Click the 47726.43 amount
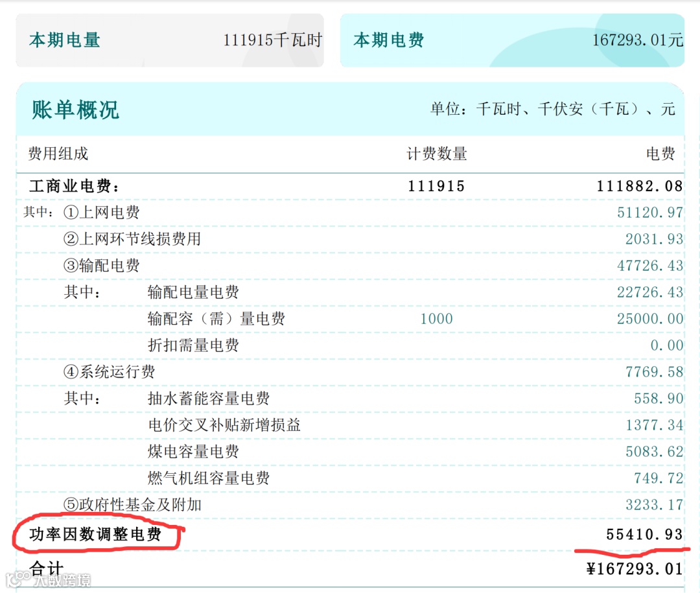700x593 pixels. [x=650, y=266]
